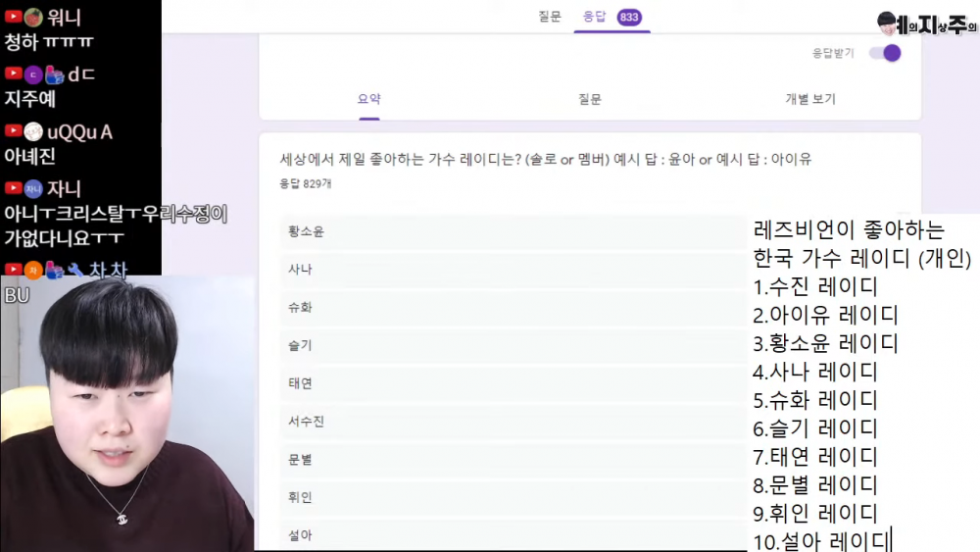Switch to the 질문 top tab
Image resolution: width=980 pixels, height=552 pixels.
[x=550, y=17]
